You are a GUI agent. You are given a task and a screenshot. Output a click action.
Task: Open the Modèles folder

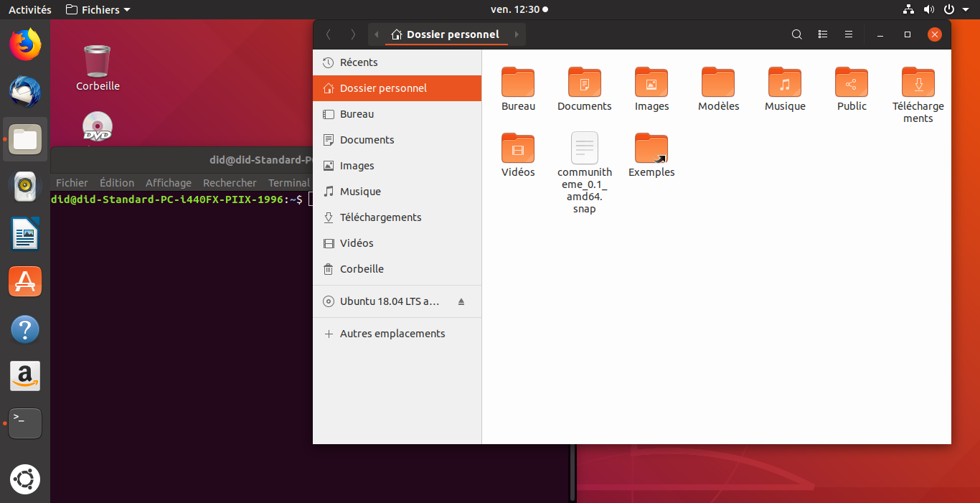click(x=718, y=89)
